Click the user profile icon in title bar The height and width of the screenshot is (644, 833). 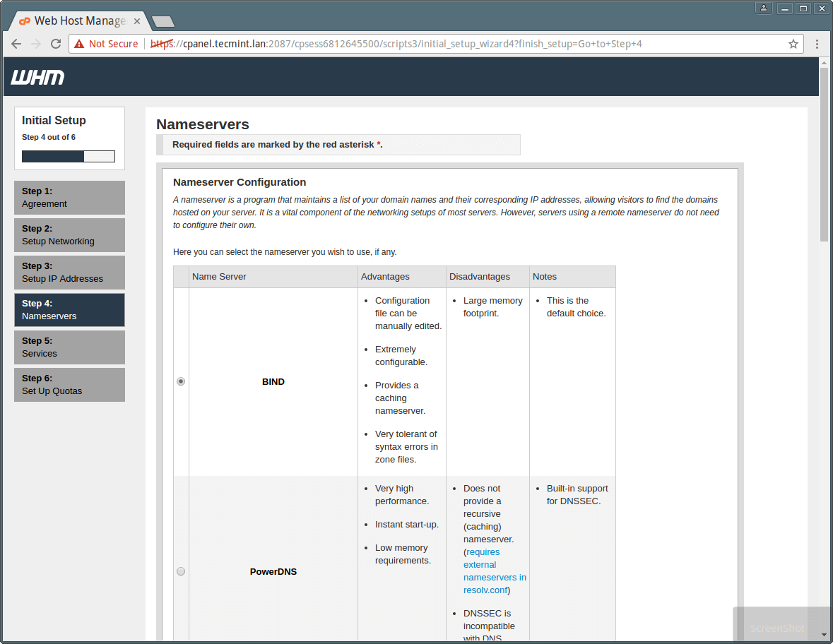pyautogui.click(x=763, y=8)
